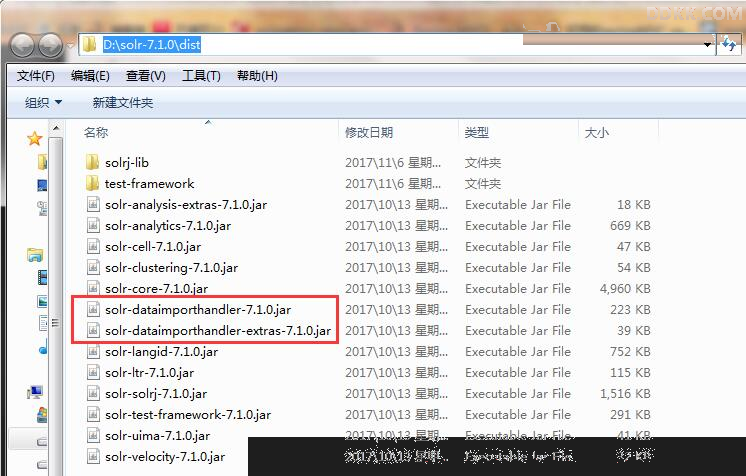Select the Favorites star in navigation pane

coord(35,139)
